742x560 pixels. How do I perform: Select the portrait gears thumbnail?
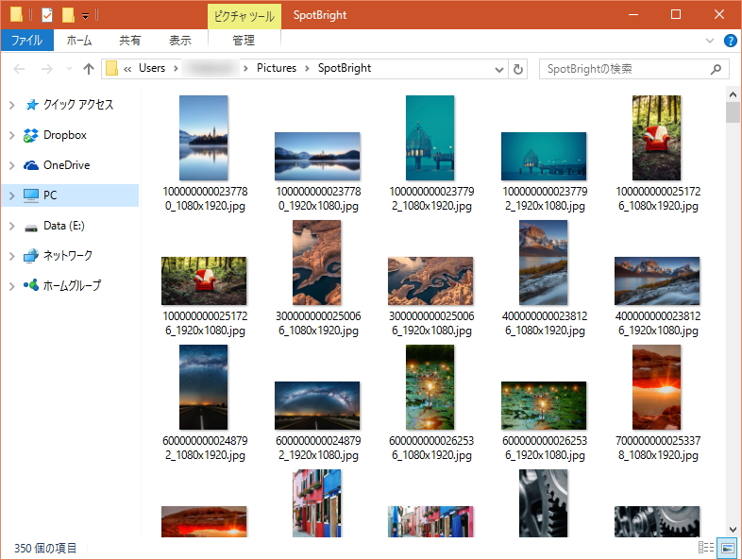pyautogui.click(x=543, y=502)
